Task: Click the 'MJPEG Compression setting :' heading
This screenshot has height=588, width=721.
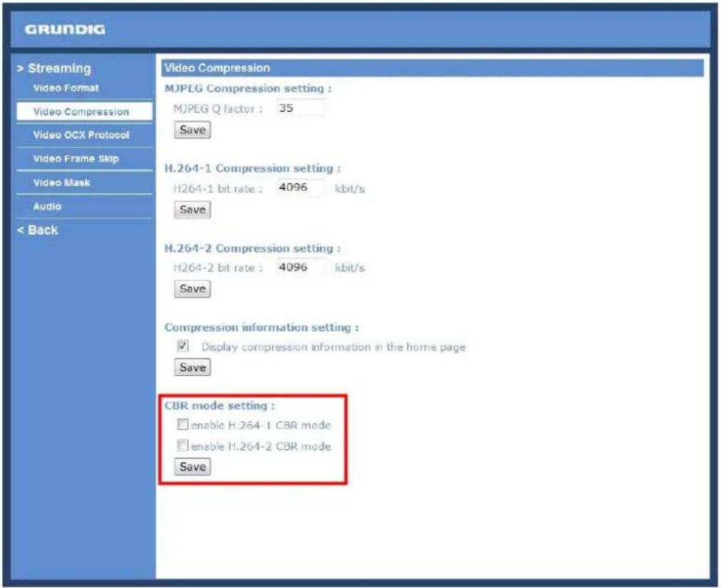Action: pyautogui.click(x=248, y=88)
